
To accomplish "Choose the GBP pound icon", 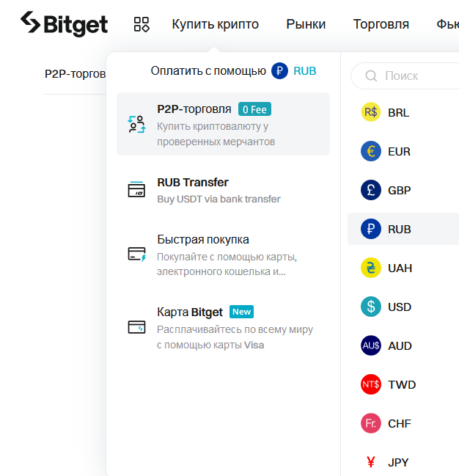I will pyautogui.click(x=371, y=190).
